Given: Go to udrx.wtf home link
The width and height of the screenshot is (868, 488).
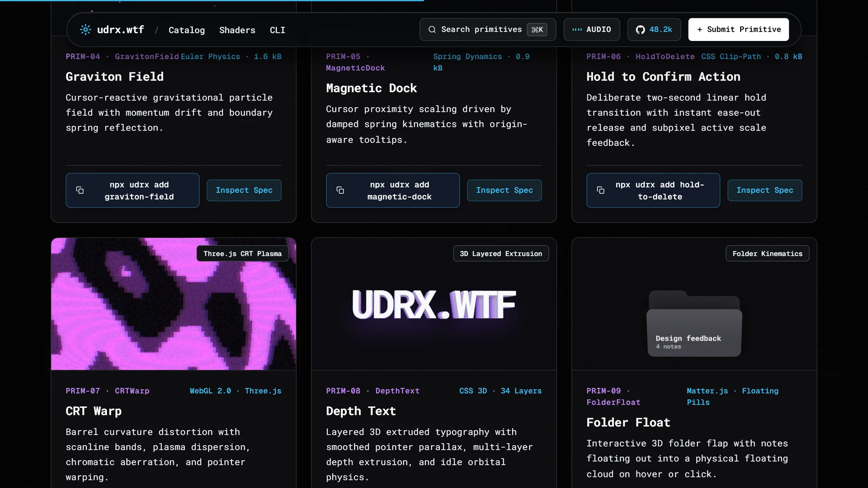Looking at the screenshot, I should pos(112,29).
